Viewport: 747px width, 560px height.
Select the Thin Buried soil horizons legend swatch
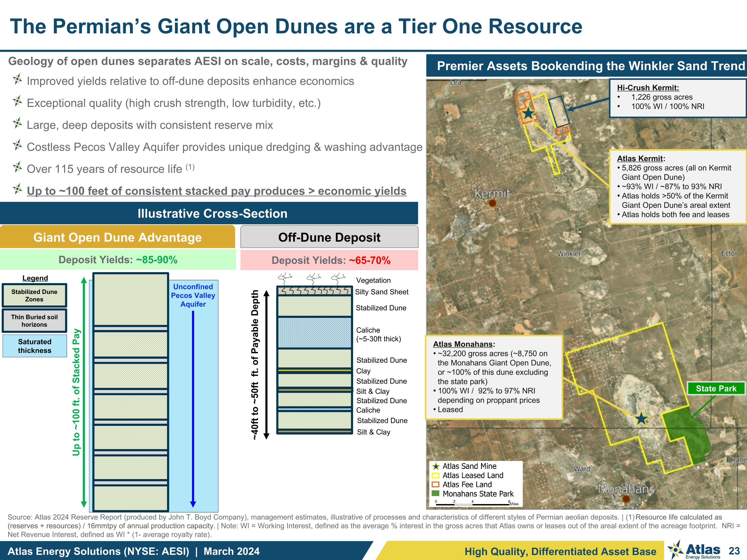[x=34, y=321]
